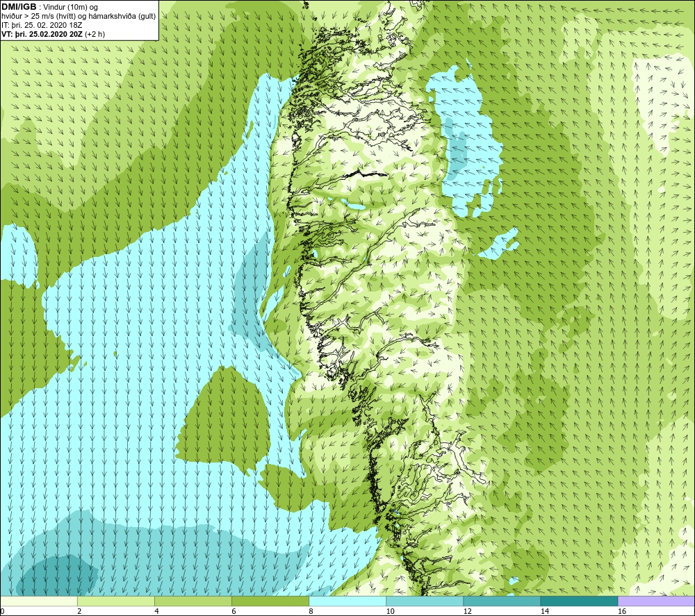695x616 pixels.
Task: Click the legend scale label '14'
Action: click(x=545, y=611)
